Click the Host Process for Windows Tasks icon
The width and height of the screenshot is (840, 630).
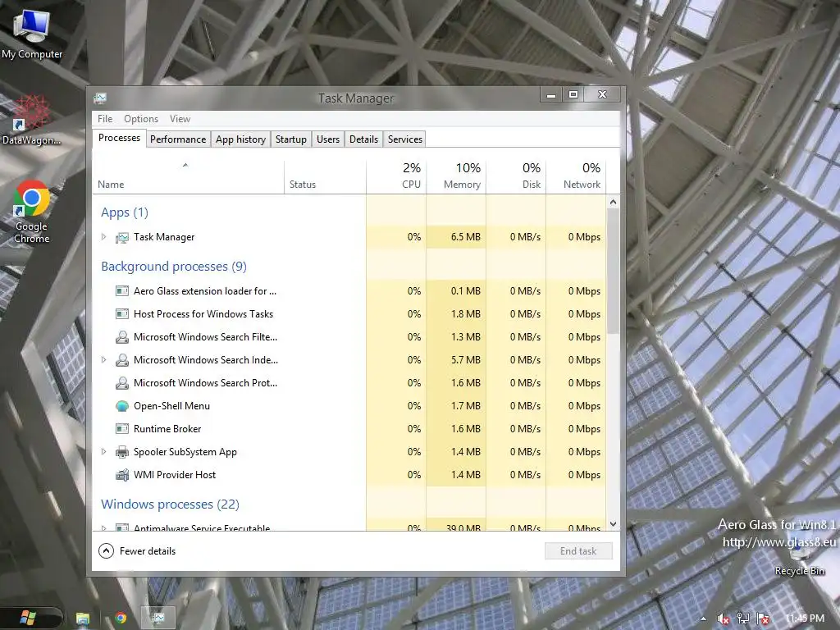(x=122, y=314)
